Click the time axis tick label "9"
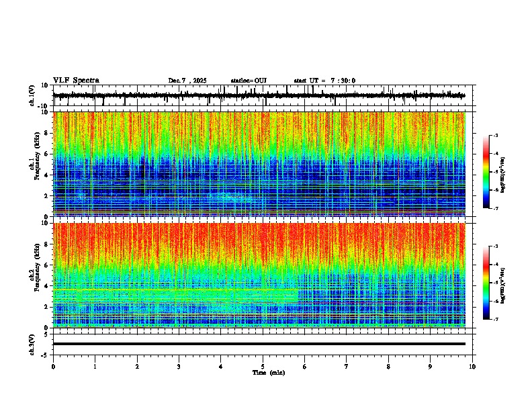The height and width of the screenshot is (411, 532). point(430,367)
